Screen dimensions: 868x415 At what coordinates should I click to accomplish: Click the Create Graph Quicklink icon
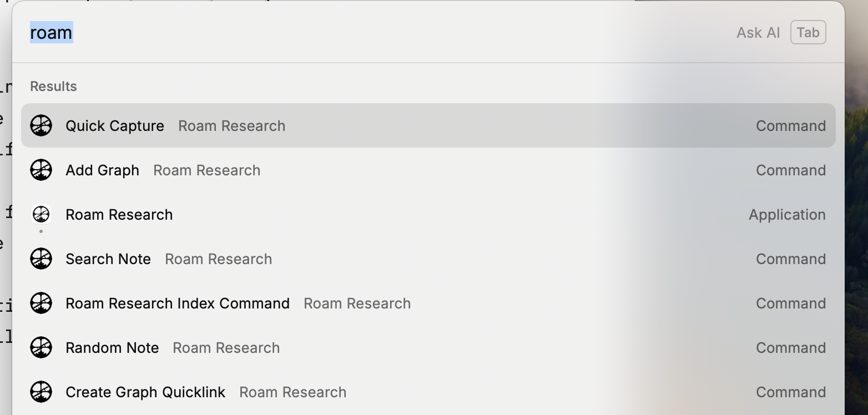click(x=41, y=392)
